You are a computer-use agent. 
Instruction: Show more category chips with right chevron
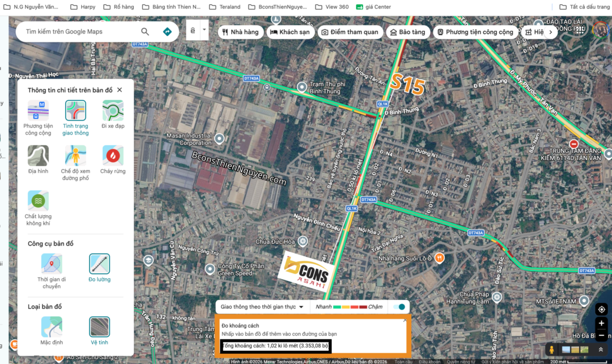(x=550, y=32)
